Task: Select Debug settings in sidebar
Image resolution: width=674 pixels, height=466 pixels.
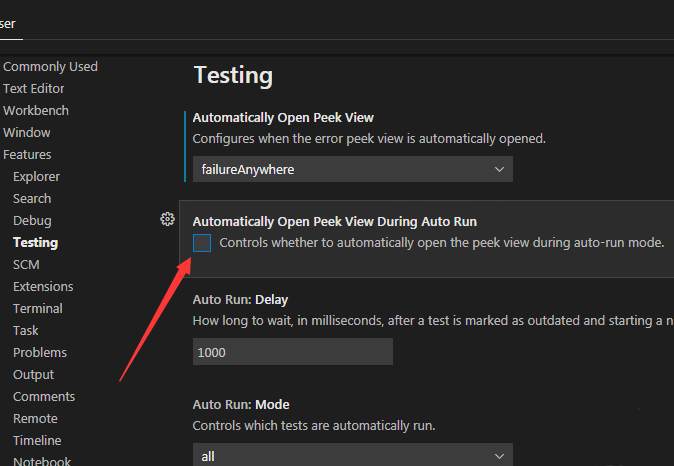Action: pyautogui.click(x=32, y=221)
